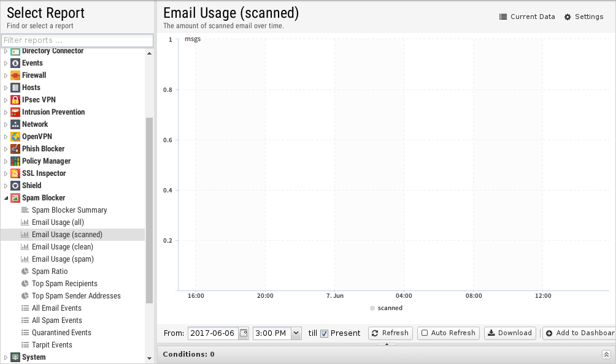Click the Download button
This screenshot has height=364, width=616.
pyautogui.click(x=510, y=333)
